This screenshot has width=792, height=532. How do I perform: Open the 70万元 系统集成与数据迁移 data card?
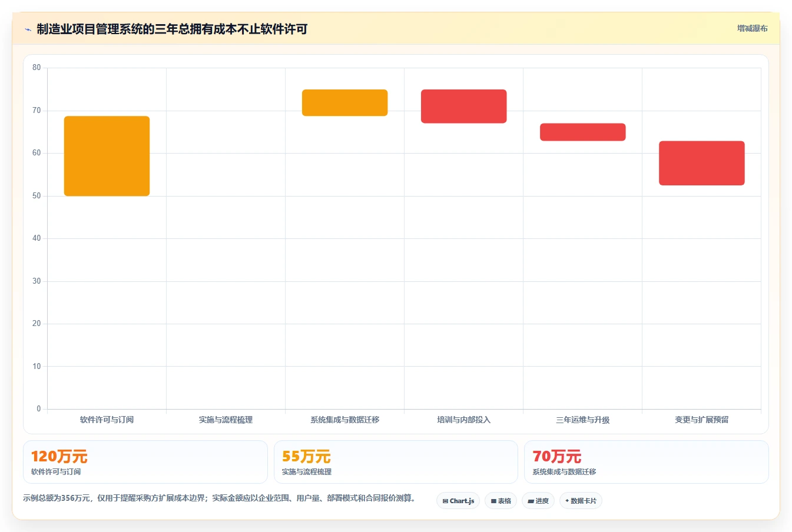coord(647,462)
